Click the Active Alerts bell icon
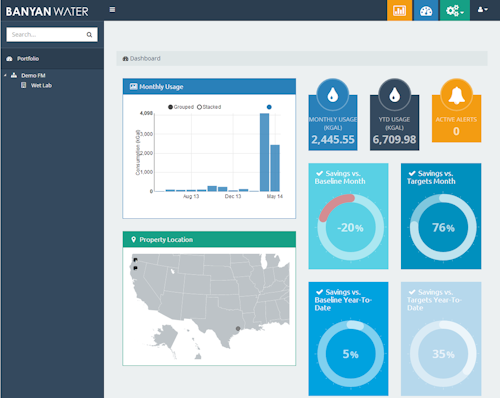The height and width of the screenshot is (398, 500). (x=456, y=95)
